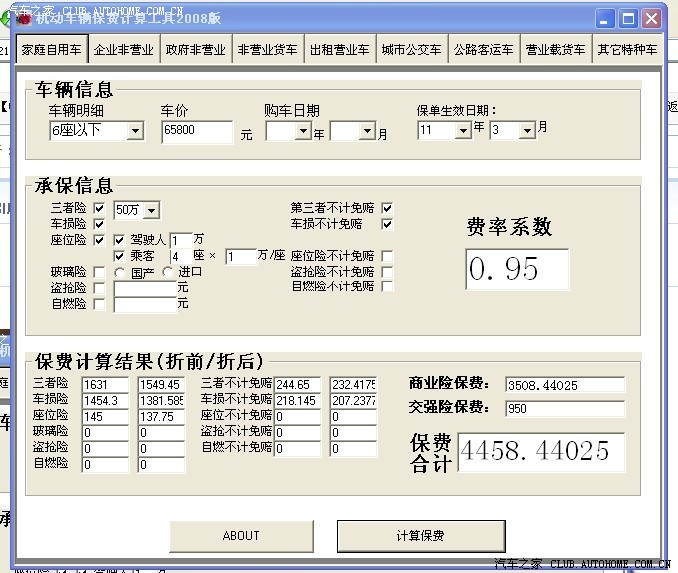The height and width of the screenshot is (573, 678).
Task: Click the 车价 input field with 65800
Action: click(x=197, y=131)
